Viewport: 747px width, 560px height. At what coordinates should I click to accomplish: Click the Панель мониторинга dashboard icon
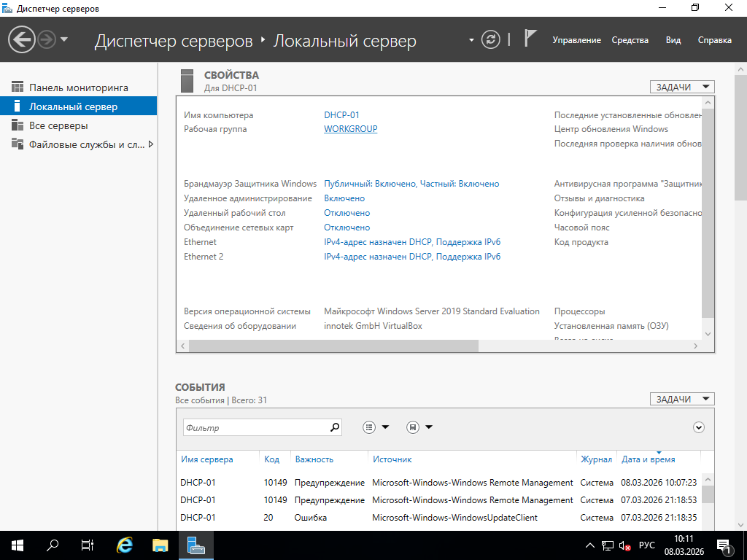click(18, 87)
